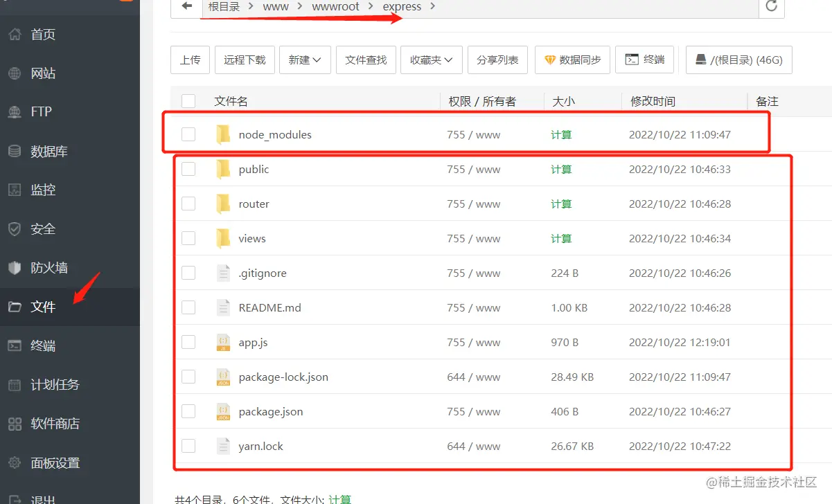Open the 分享列表 share list
This screenshot has height=504, width=832.
tap(497, 60)
